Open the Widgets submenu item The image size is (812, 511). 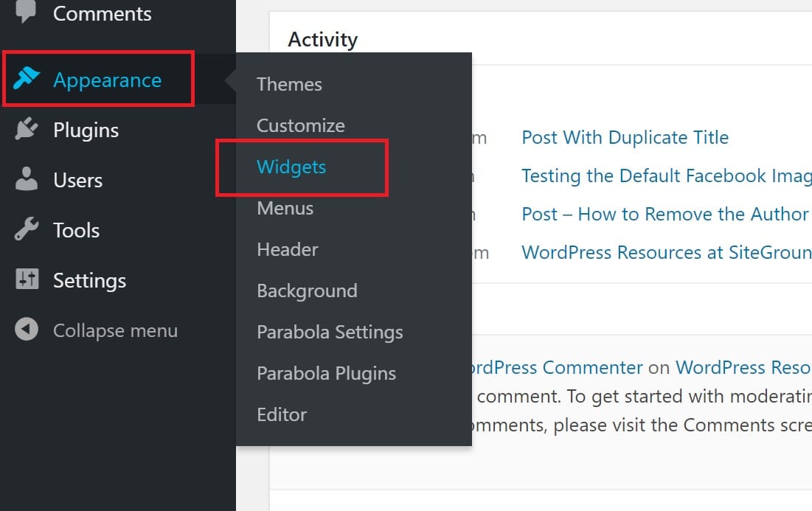pyautogui.click(x=291, y=167)
